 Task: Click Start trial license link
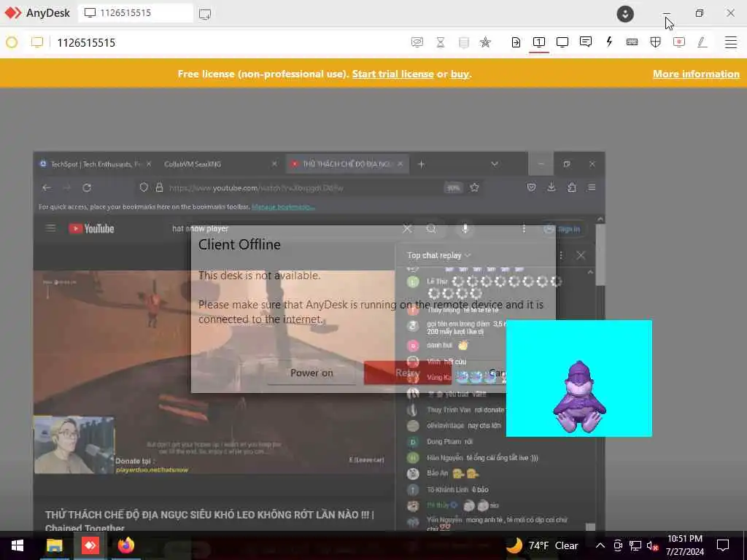[x=392, y=74]
